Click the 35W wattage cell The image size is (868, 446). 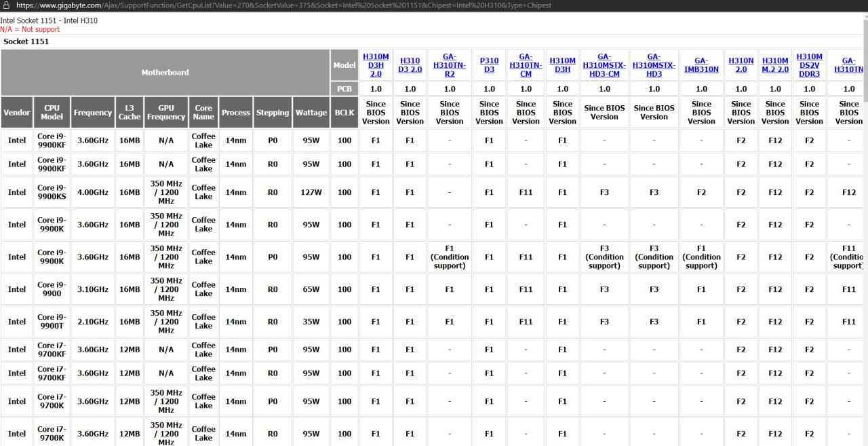point(311,322)
